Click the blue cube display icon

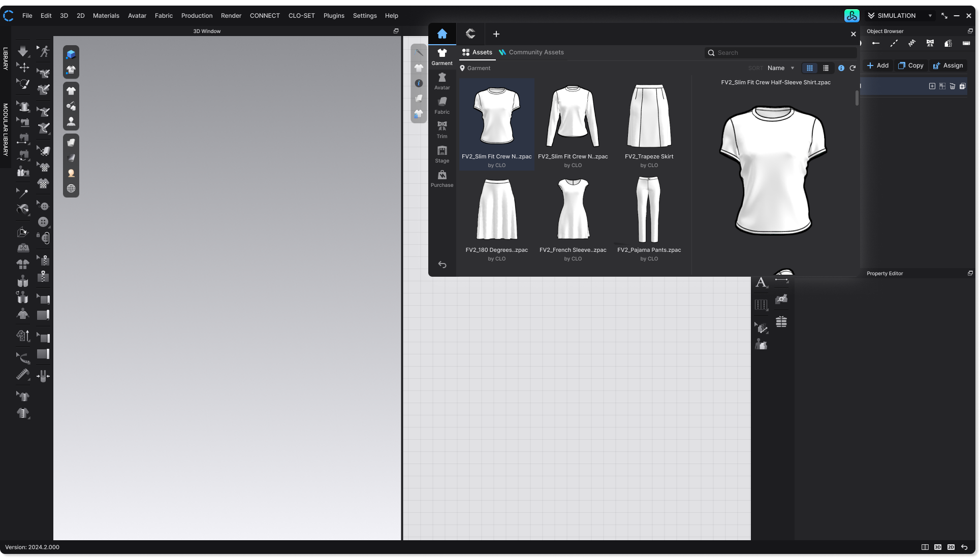click(x=71, y=54)
